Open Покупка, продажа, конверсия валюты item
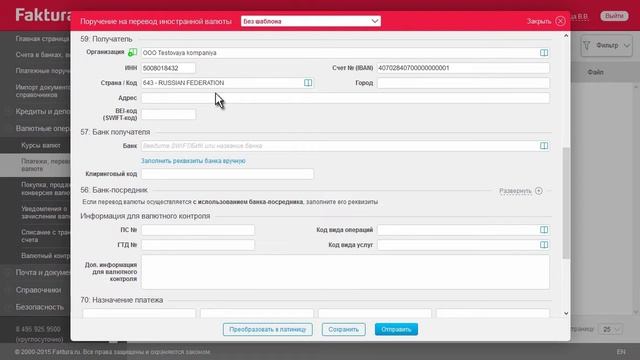Viewport: 640px width, 360px height. click(45, 189)
